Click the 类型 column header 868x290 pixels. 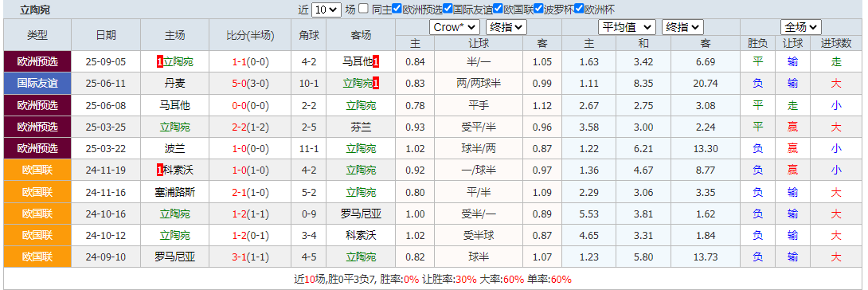[x=37, y=35]
